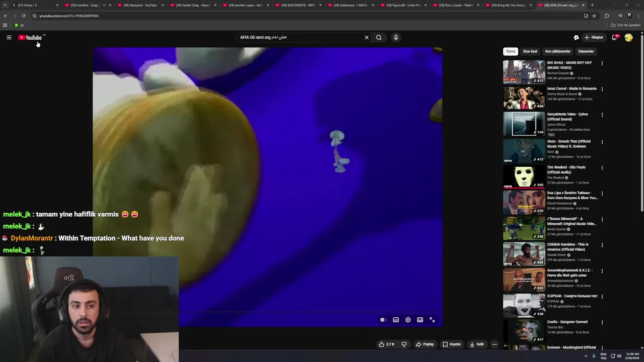This screenshot has height=362, width=644.
Task: Enter fullscreen on the video player
Action: (432, 320)
